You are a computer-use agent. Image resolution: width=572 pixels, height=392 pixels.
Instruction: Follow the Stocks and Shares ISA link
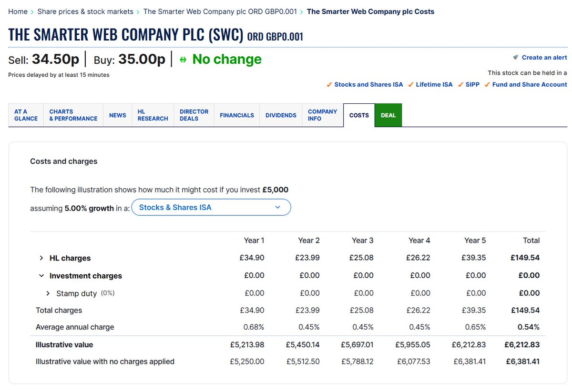(368, 84)
